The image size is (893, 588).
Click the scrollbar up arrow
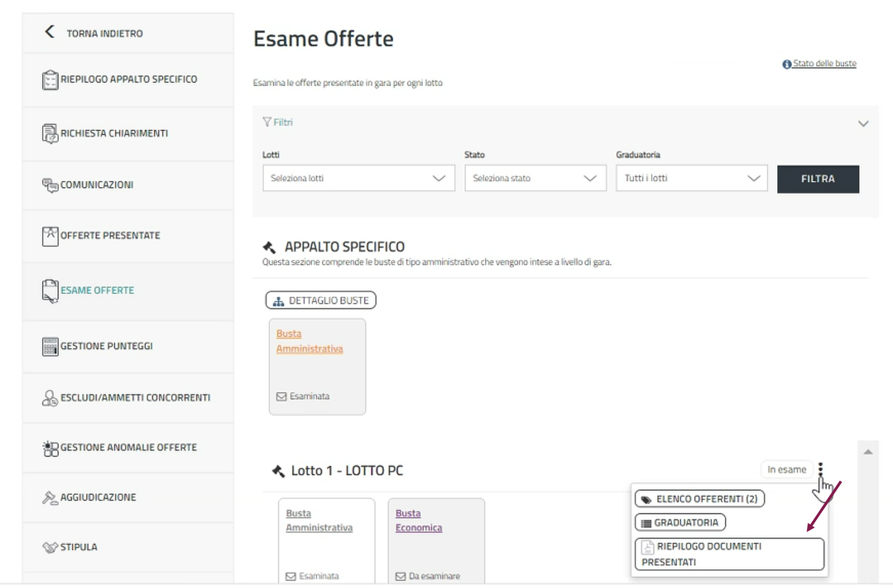pyautogui.click(x=868, y=452)
